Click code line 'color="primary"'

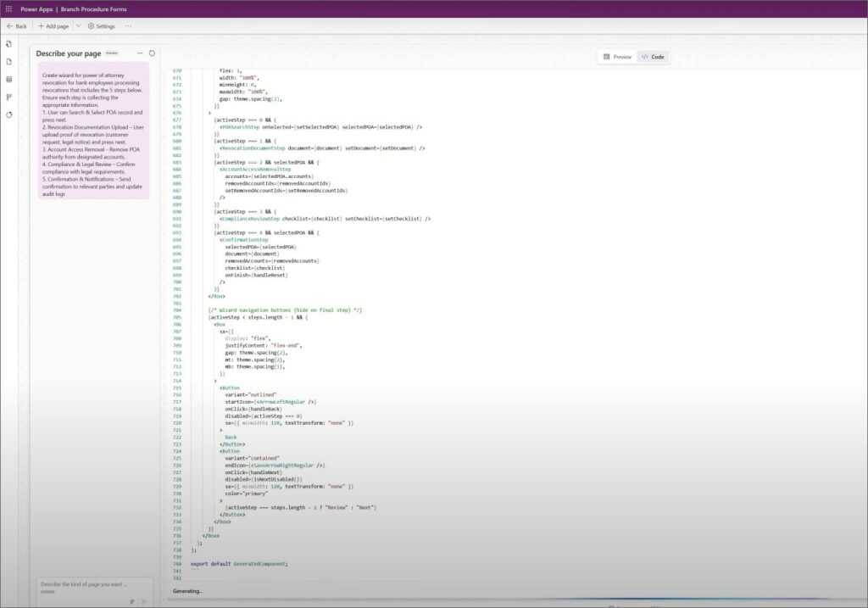(247, 494)
